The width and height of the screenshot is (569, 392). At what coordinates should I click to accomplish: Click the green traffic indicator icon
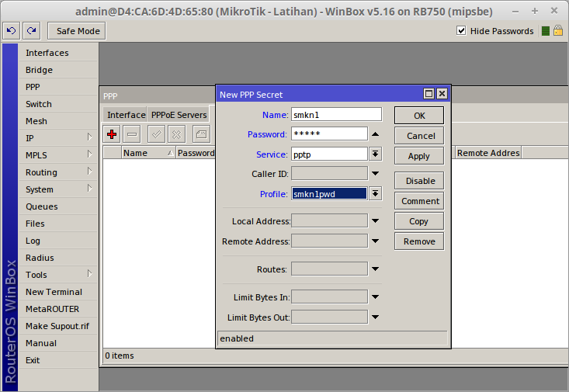pyautogui.click(x=546, y=31)
